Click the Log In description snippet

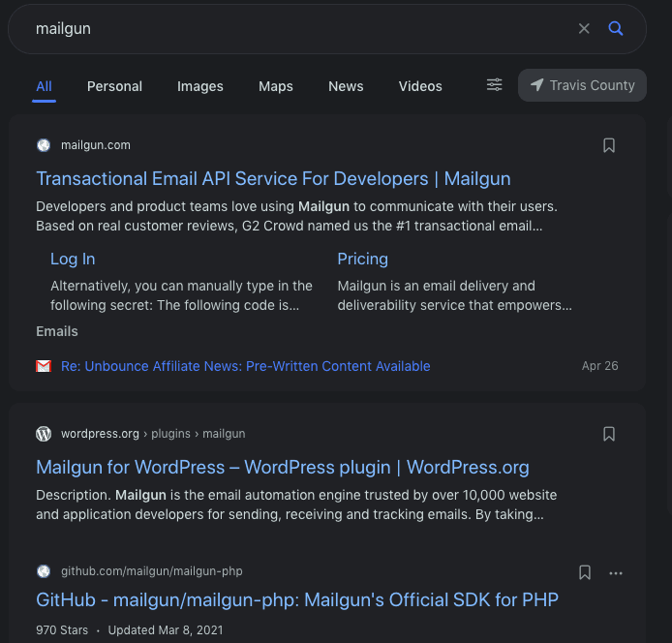click(181, 295)
